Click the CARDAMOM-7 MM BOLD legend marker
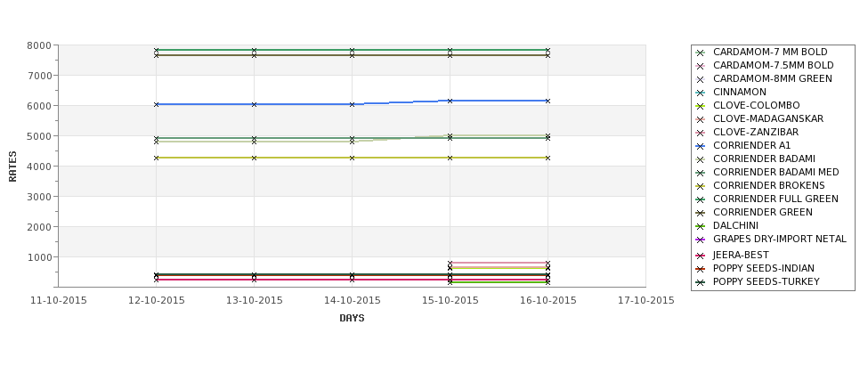Screen dimensions: 868x382 (701, 53)
